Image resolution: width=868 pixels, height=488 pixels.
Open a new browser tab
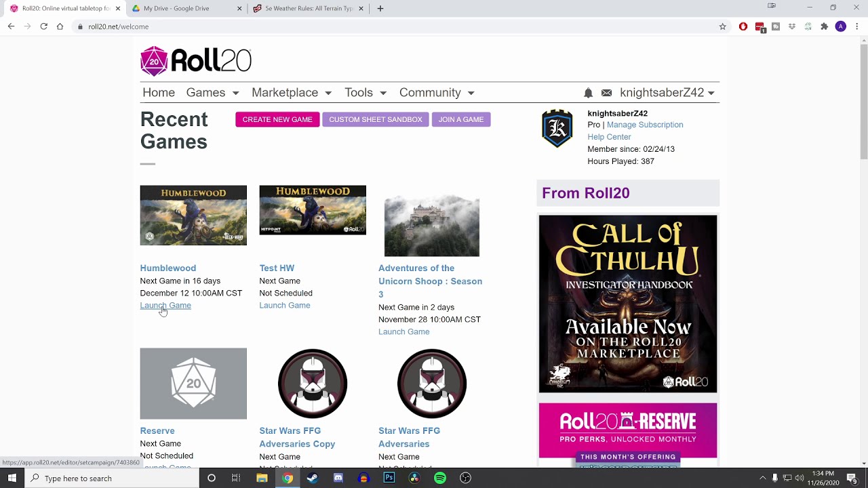point(380,9)
